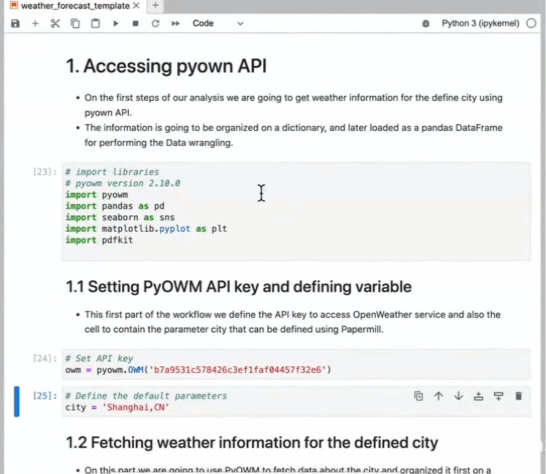Run the selected cell with the play icon
The image size is (546, 474).
pos(116,23)
